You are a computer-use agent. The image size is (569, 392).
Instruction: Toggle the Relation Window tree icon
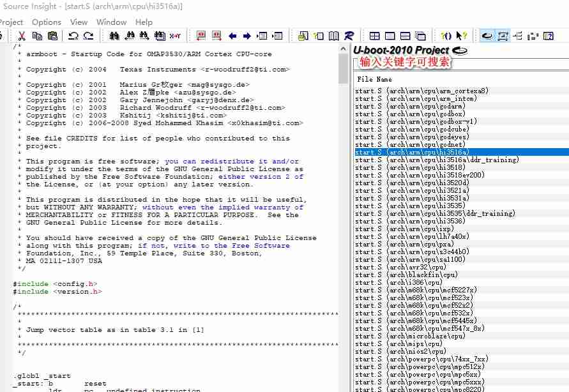[x=518, y=36]
